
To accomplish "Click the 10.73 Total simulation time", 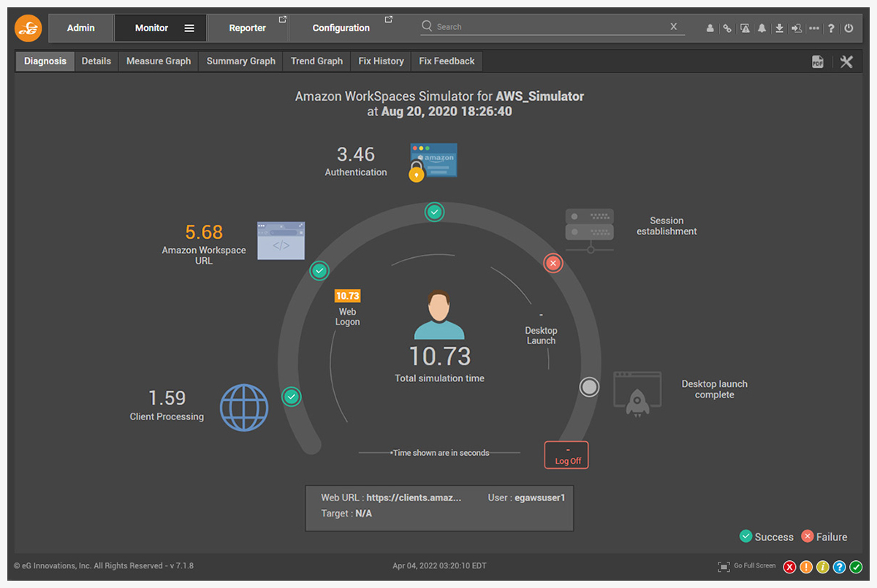I will [439, 356].
